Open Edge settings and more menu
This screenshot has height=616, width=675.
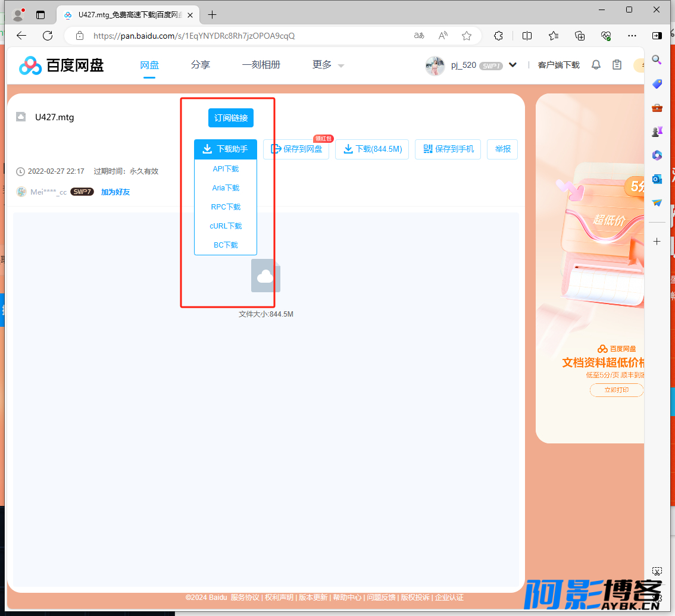[632, 36]
